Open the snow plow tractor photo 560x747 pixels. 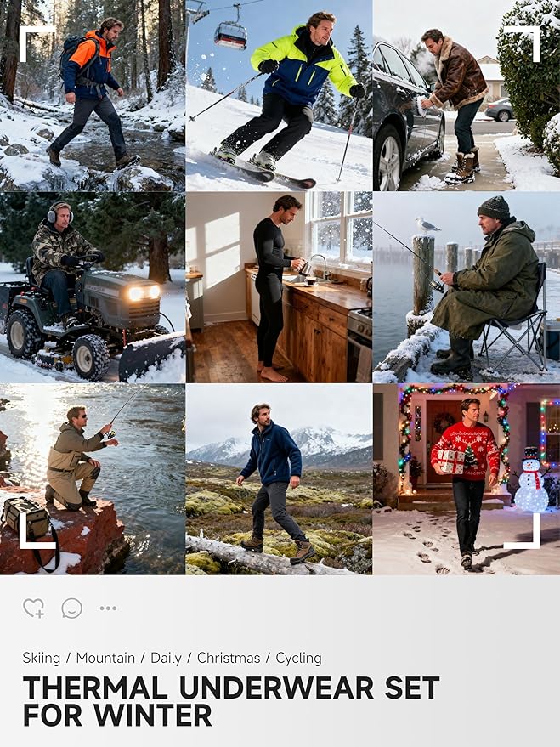(x=93, y=287)
